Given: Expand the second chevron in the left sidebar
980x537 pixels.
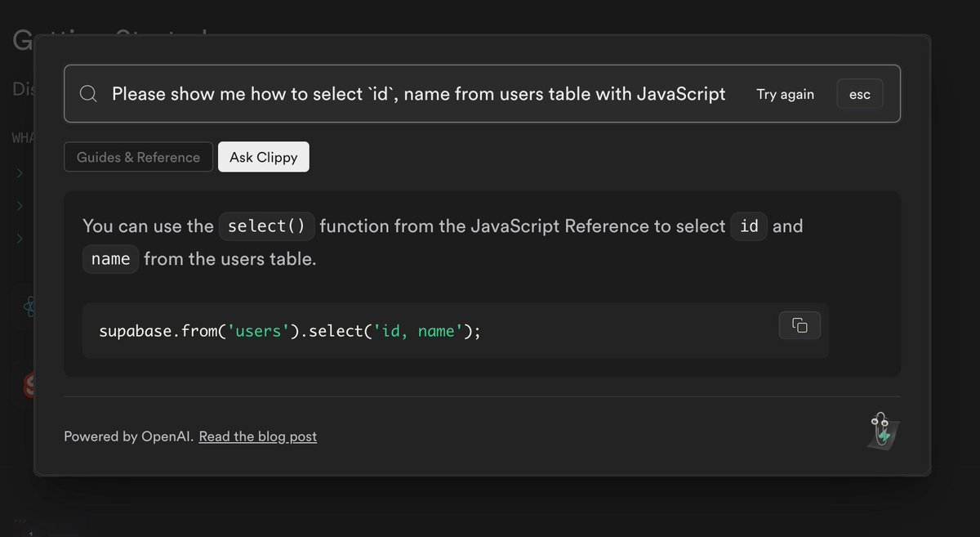Looking at the screenshot, I should click(x=20, y=205).
